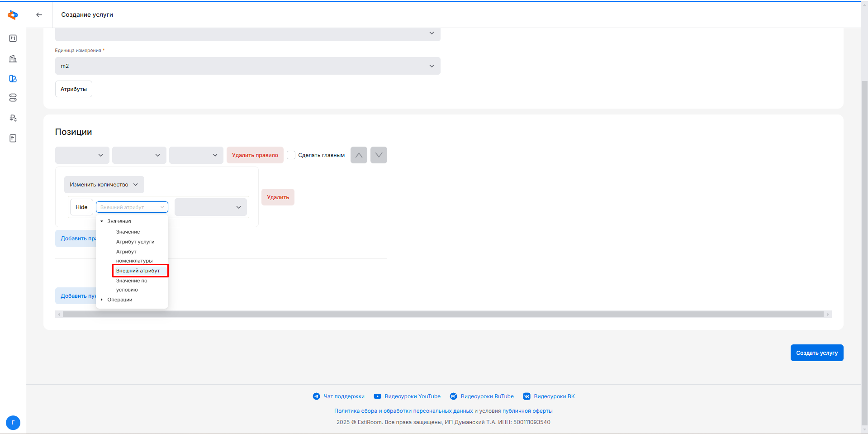868x434 pixels.
Task: Open the buildings sidebar icon
Action: [13, 59]
